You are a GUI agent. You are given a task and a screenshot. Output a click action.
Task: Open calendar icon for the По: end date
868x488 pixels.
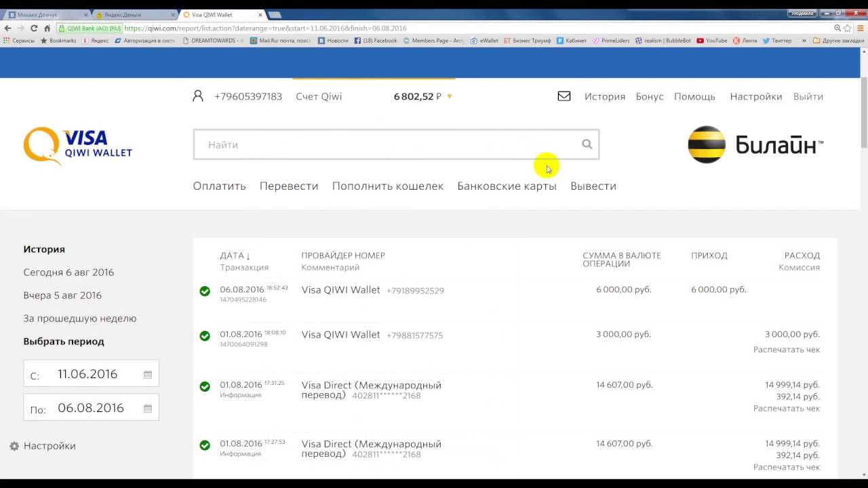148,409
